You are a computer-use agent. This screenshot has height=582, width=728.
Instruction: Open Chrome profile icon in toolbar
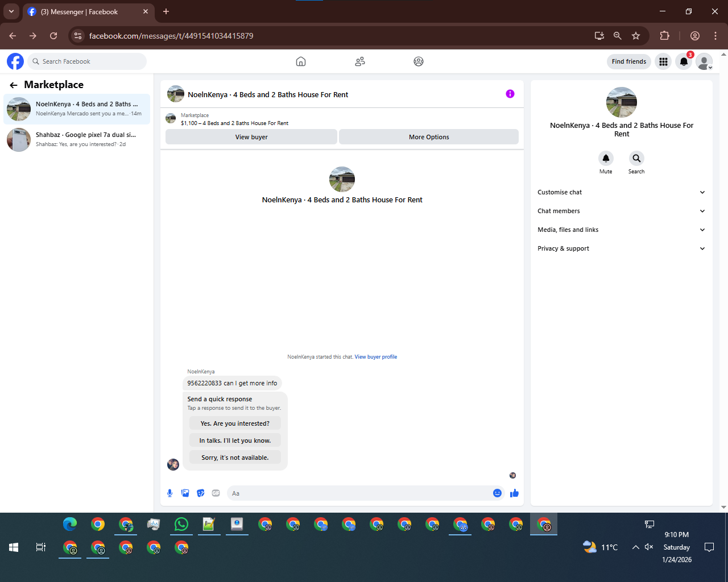[695, 36]
